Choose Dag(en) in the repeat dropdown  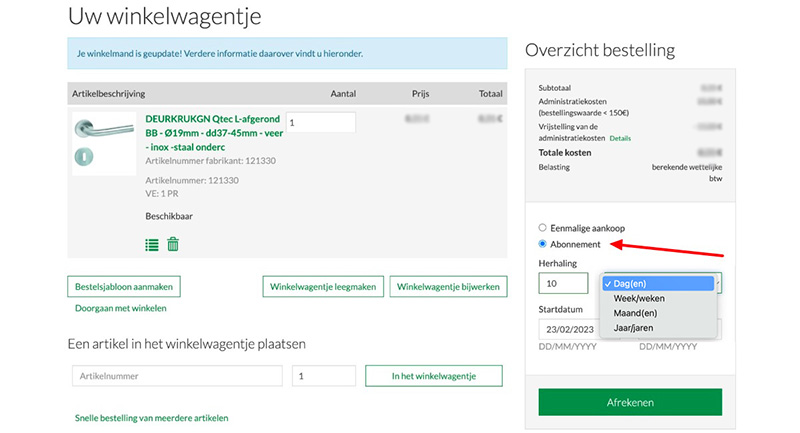point(660,284)
